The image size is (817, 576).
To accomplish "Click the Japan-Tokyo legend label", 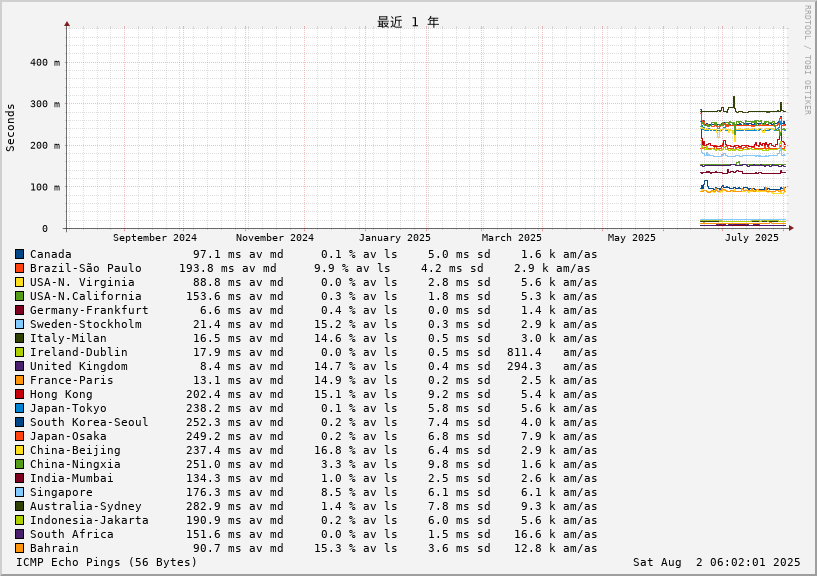I will click(68, 408).
